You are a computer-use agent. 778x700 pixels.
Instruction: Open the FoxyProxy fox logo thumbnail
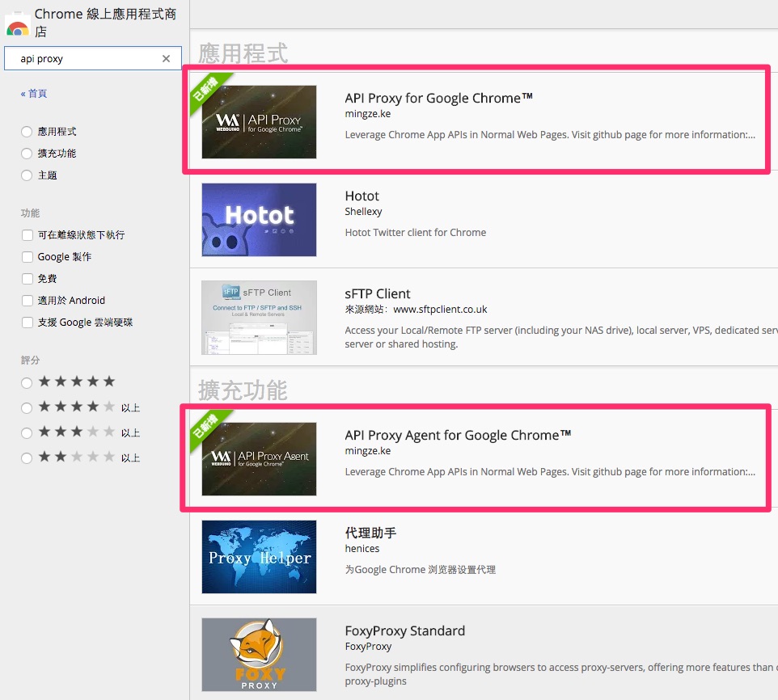point(259,655)
